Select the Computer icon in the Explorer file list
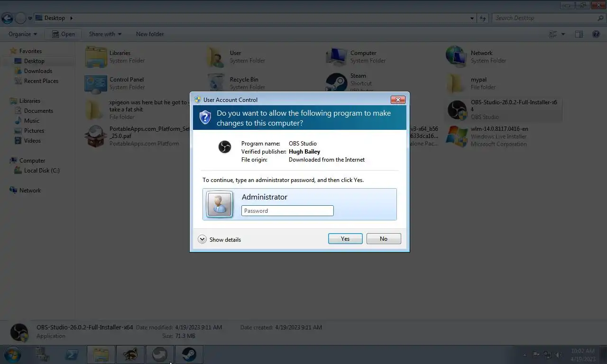The height and width of the screenshot is (364, 607). coord(337,57)
